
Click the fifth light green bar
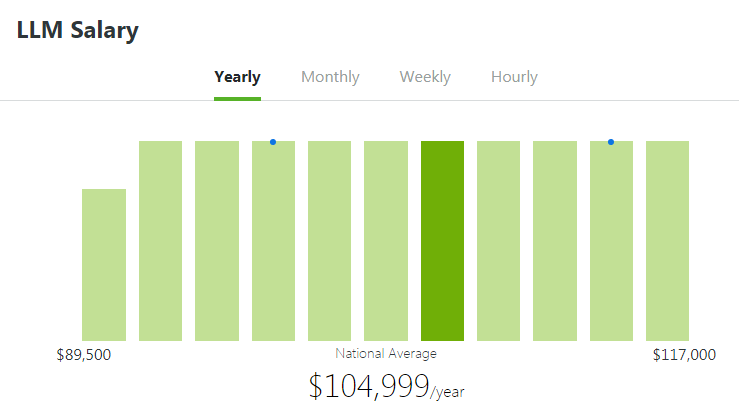329,240
